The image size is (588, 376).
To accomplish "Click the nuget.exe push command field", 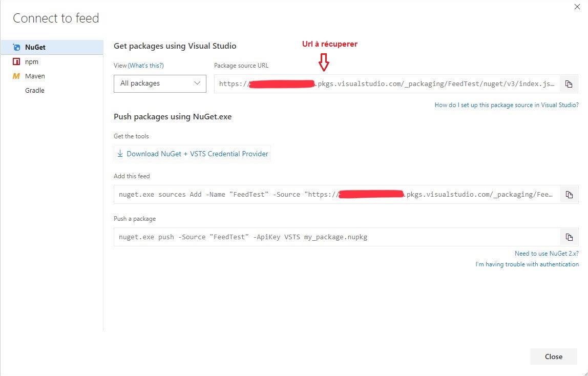I will 335,237.
